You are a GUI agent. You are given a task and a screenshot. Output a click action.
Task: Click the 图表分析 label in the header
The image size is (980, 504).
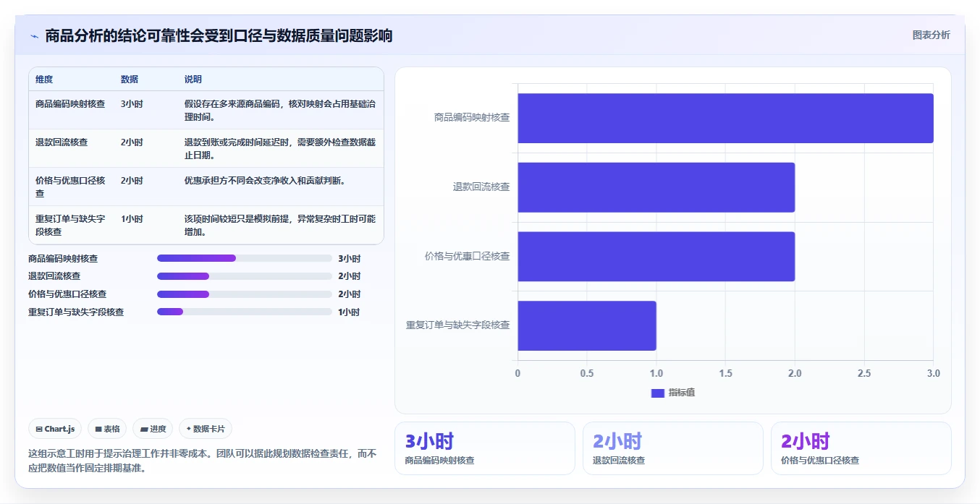click(931, 35)
